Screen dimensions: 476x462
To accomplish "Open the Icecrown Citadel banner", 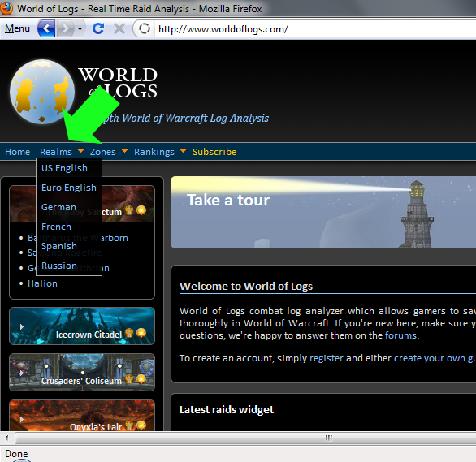I will click(x=82, y=326).
